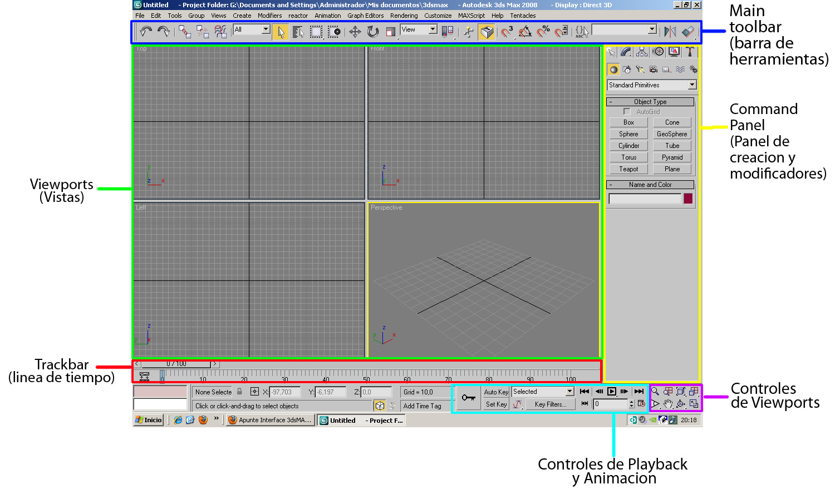The width and height of the screenshot is (835, 504).
Task: Pick the Select and Scale tool
Action: tap(391, 32)
